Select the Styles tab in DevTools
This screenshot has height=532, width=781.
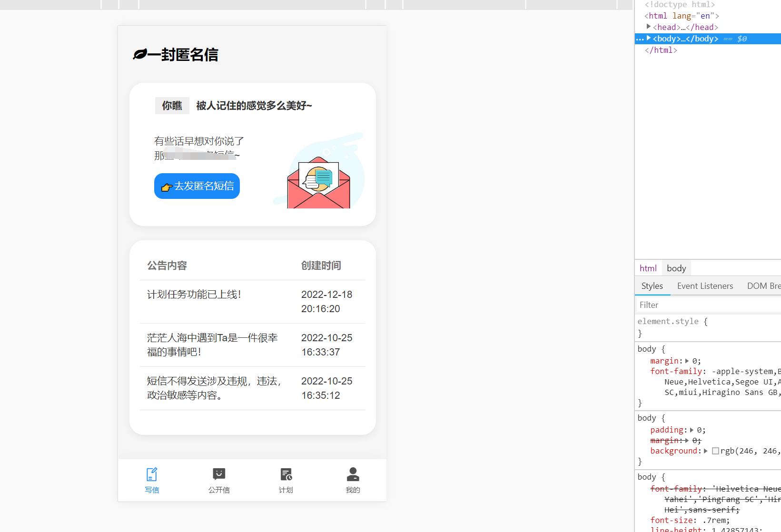[652, 286]
